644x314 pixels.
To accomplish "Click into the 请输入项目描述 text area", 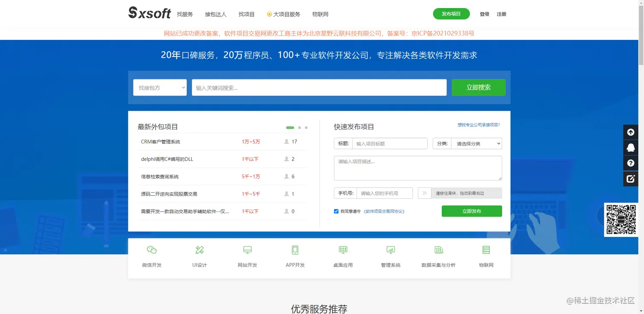I will point(418,168).
